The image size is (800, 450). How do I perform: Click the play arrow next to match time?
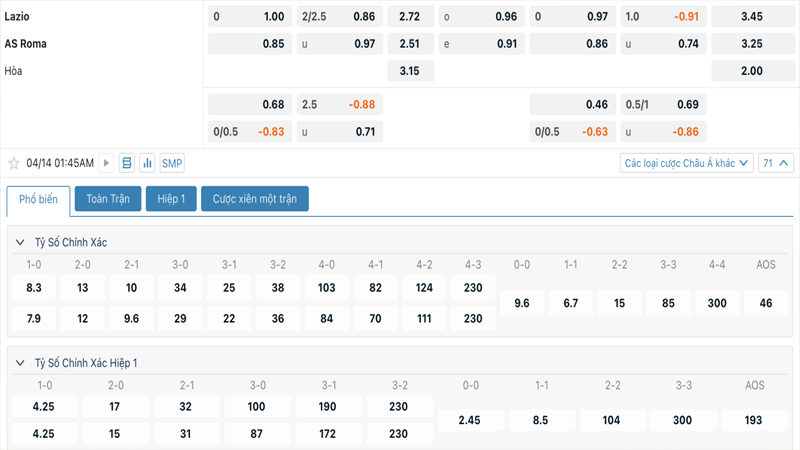click(x=107, y=163)
